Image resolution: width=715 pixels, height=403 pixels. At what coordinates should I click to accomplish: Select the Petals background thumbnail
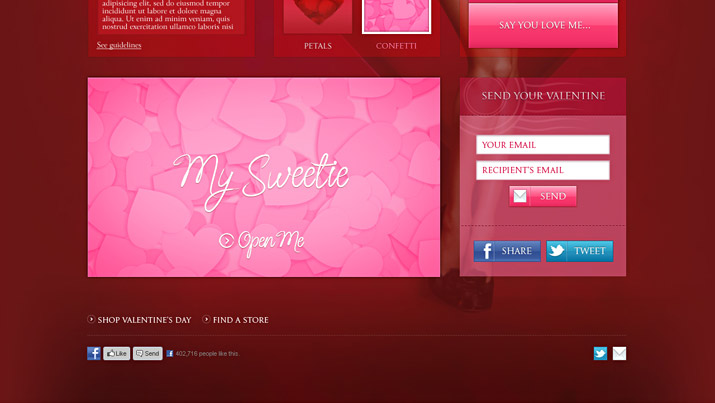pos(318,16)
